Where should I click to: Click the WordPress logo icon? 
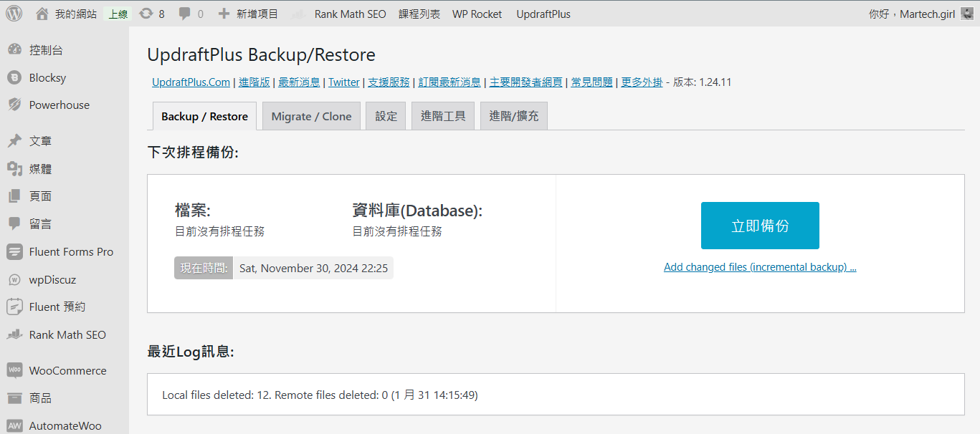tap(14, 14)
